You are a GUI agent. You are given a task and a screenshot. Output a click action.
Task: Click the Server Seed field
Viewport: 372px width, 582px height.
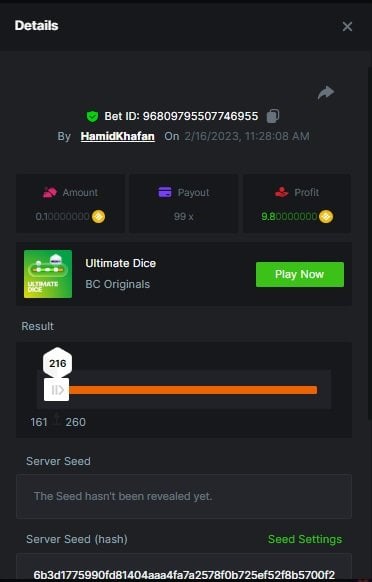click(x=184, y=496)
